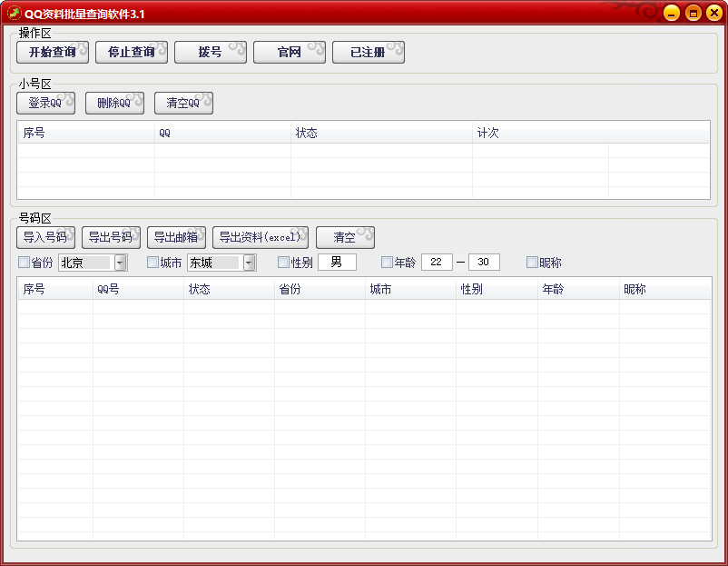The image size is (728, 566).
Task: Click the 性别 column header
Action: 497,289
